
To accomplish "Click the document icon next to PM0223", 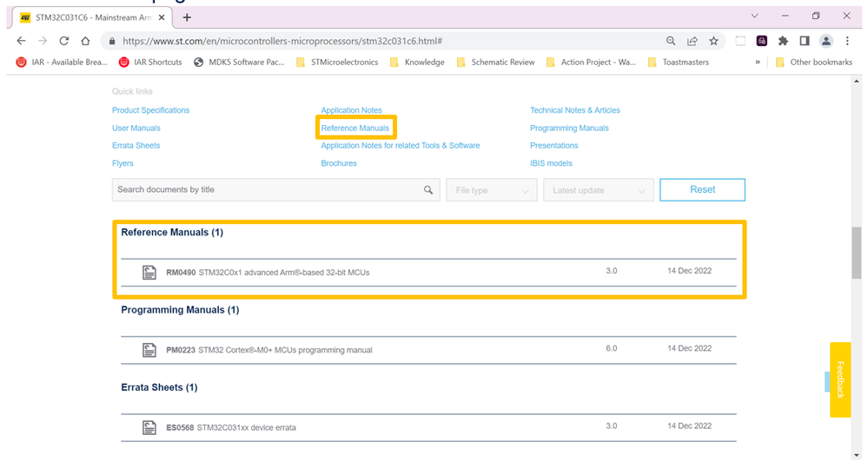I will click(x=149, y=350).
